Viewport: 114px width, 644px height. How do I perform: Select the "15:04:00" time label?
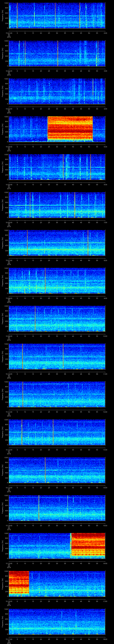[x=9, y=147]
